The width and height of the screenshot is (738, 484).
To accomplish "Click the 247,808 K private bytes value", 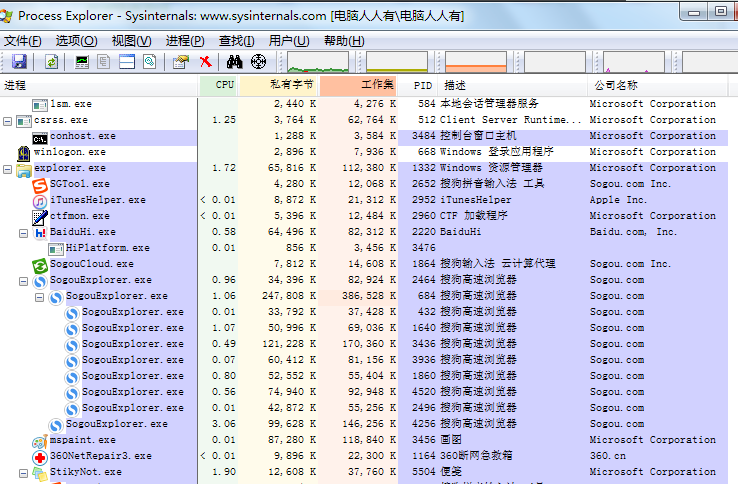I will coord(289,296).
